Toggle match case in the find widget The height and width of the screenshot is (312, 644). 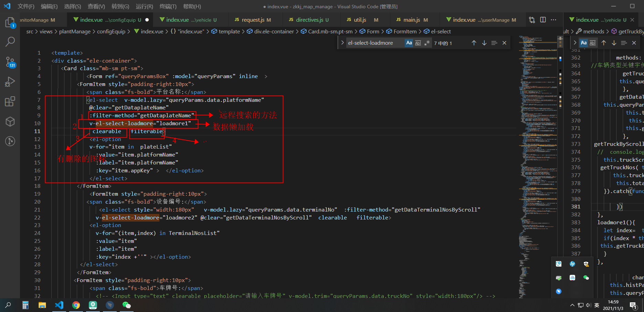tap(409, 43)
